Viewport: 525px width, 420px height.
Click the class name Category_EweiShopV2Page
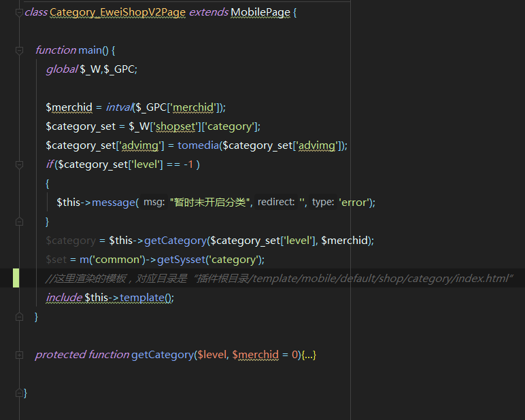(x=118, y=12)
